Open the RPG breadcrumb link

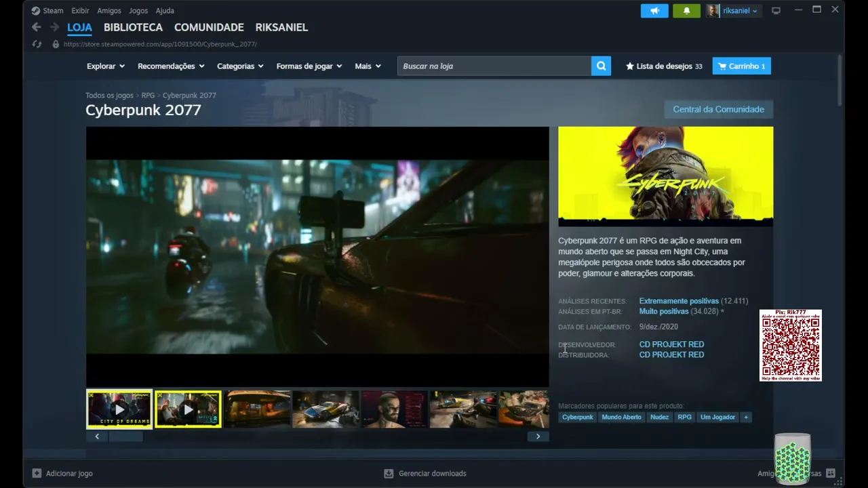coord(148,96)
